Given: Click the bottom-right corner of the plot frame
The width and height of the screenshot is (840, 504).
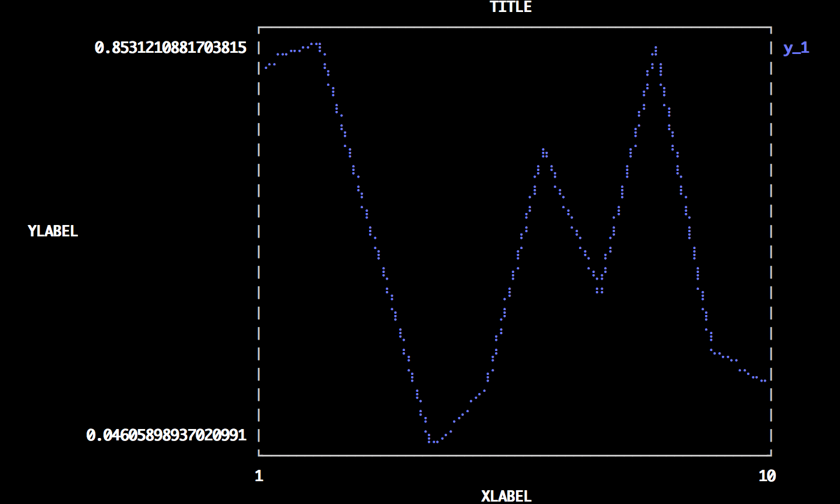Looking at the screenshot, I should (x=771, y=455).
